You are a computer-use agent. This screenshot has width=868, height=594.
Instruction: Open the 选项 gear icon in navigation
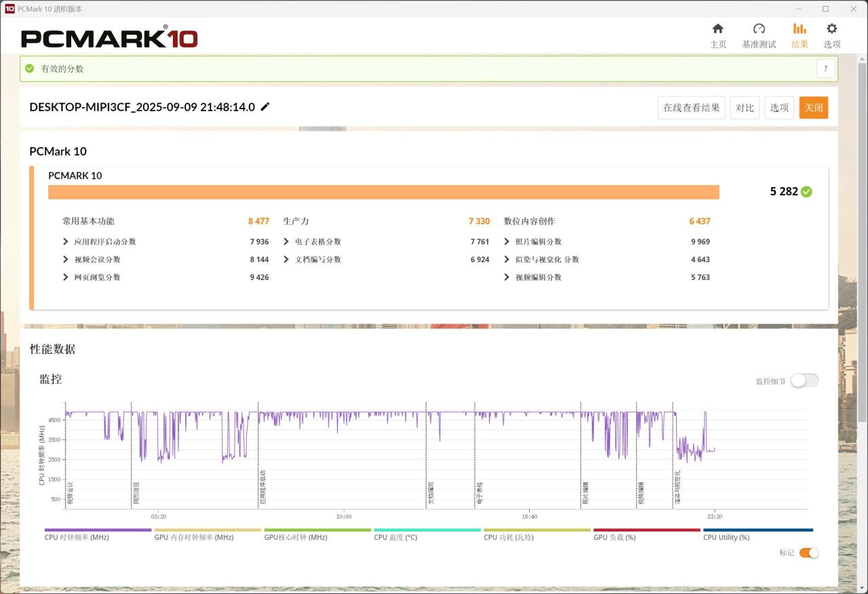tap(831, 28)
